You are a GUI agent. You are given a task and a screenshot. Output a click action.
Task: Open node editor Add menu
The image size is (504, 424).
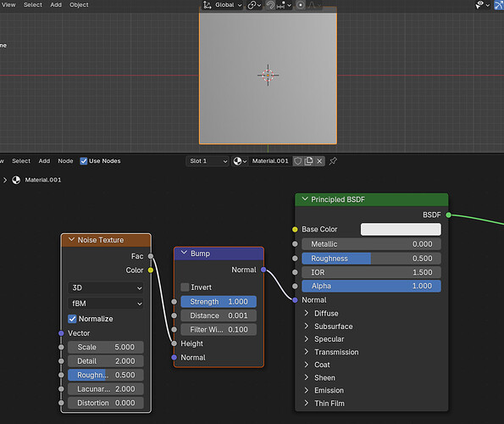44,161
